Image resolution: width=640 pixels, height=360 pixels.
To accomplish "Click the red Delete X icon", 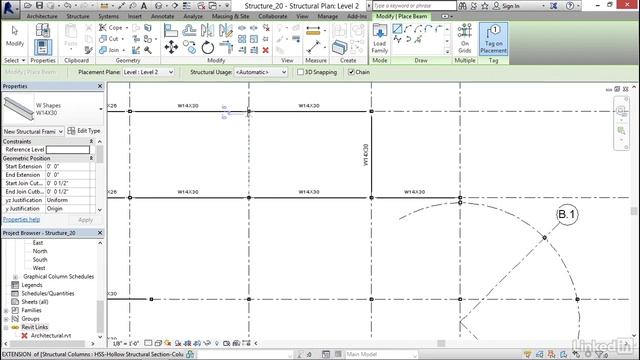I will [x=266, y=50].
